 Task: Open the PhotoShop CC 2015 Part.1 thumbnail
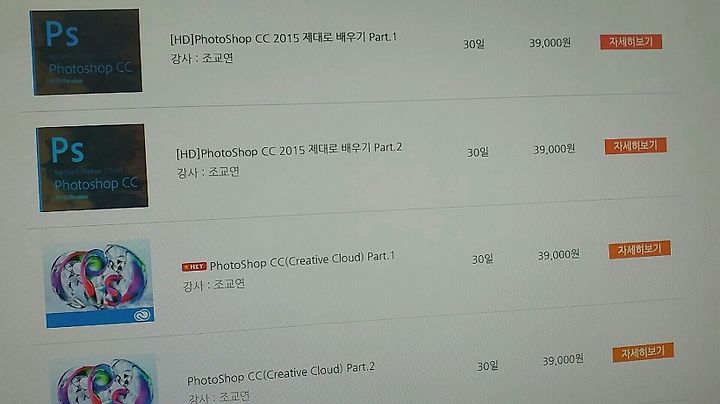(86, 52)
